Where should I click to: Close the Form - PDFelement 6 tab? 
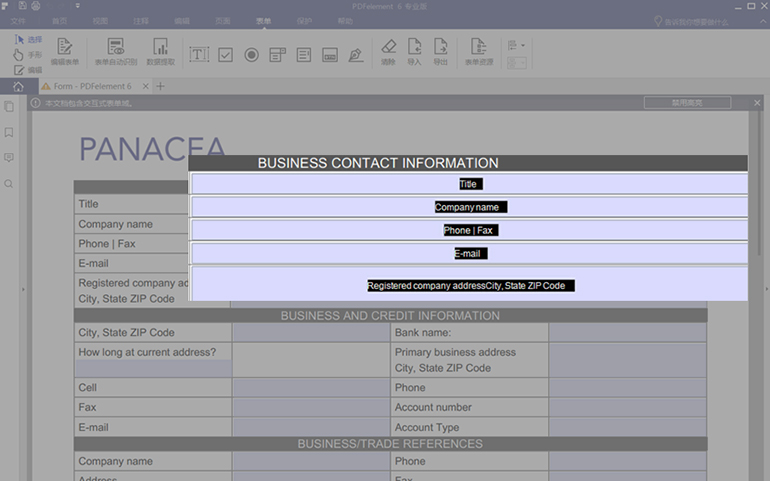[x=145, y=87]
